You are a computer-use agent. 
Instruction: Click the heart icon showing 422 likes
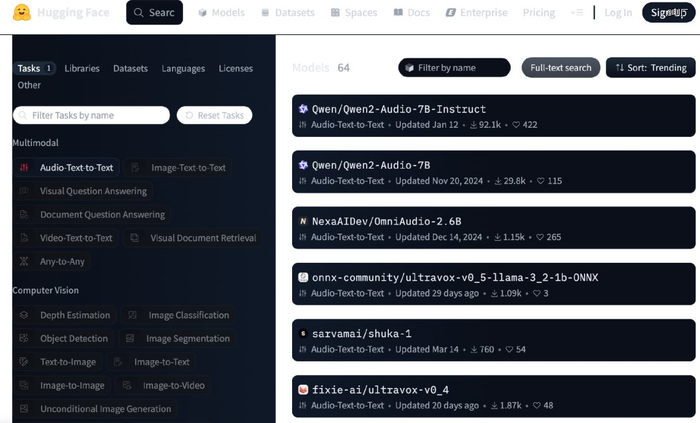coord(516,125)
